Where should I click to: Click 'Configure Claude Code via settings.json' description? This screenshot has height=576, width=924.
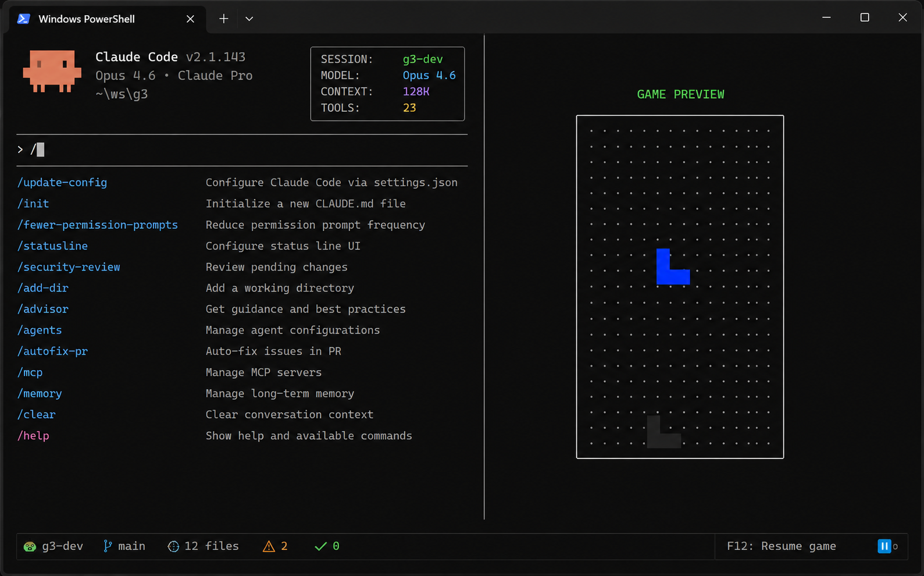331,183
